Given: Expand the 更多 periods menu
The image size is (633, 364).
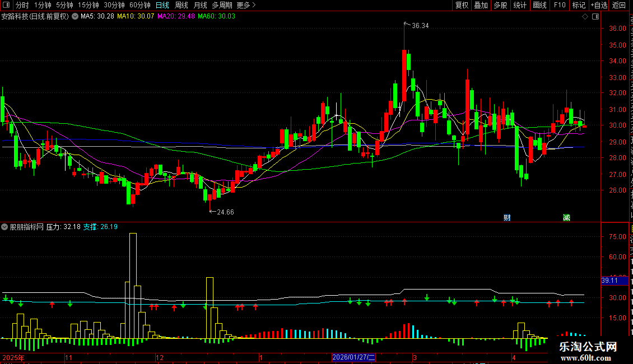Looking at the screenshot, I should coord(246,5).
